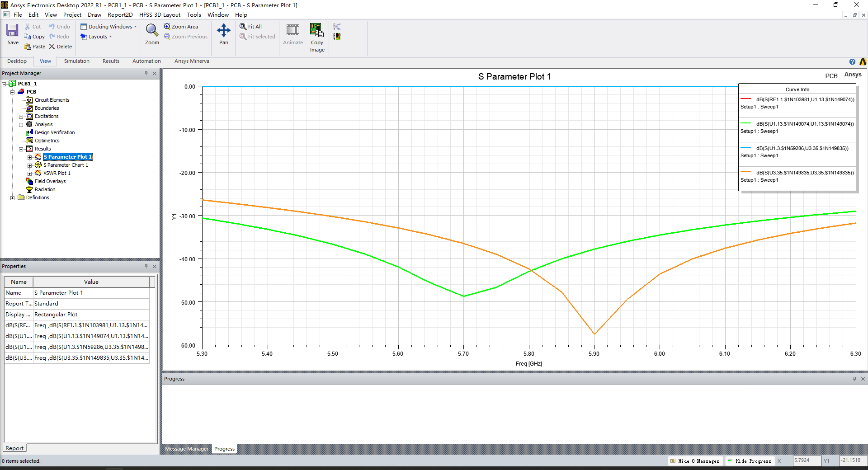The height and width of the screenshot is (470, 868).
Task: Click the Value column header
Action: tap(91, 282)
